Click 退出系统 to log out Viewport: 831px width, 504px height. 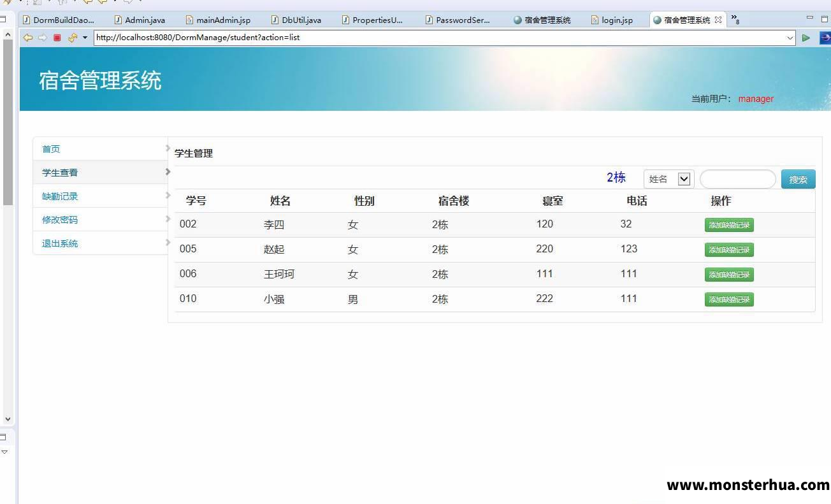(60, 243)
